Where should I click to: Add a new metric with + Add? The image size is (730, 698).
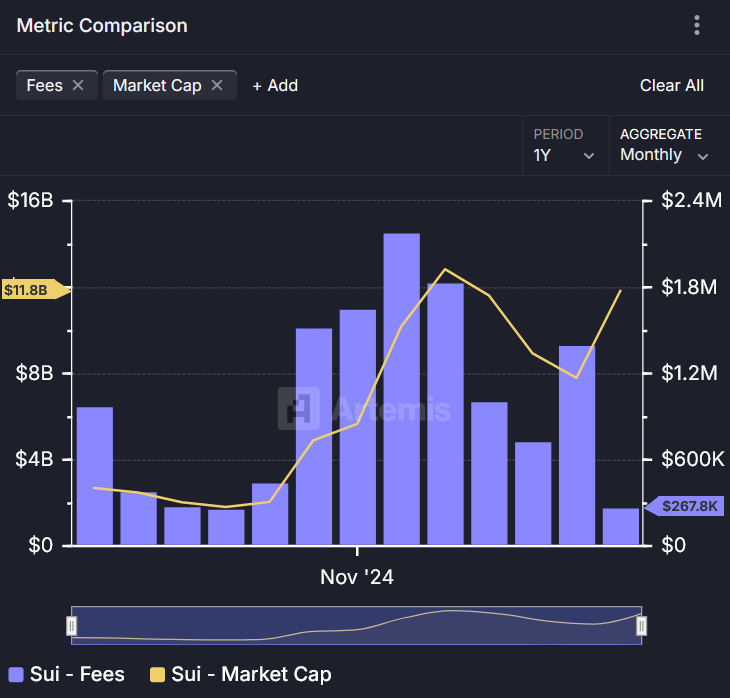(275, 86)
